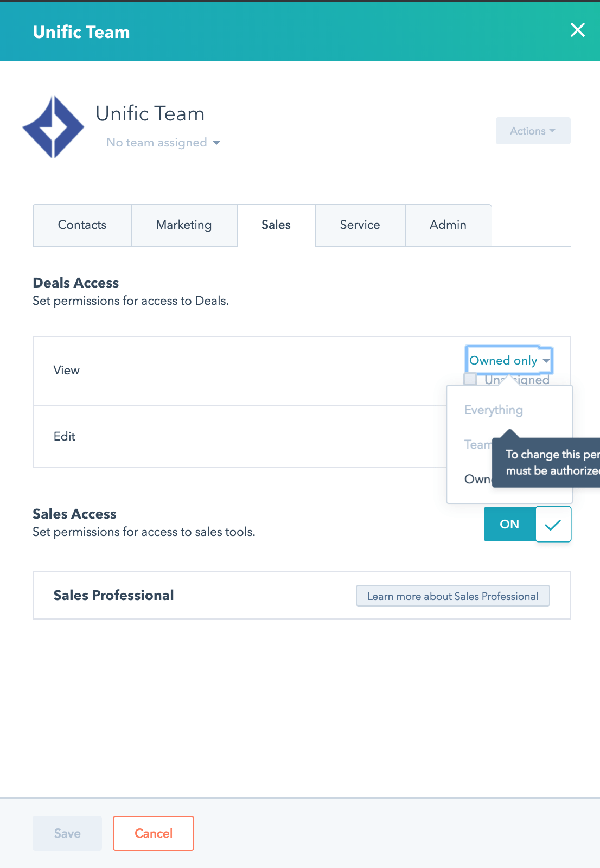Check the Unassigned checkbox
The height and width of the screenshot is (868, 600).
tap(470, 379)
